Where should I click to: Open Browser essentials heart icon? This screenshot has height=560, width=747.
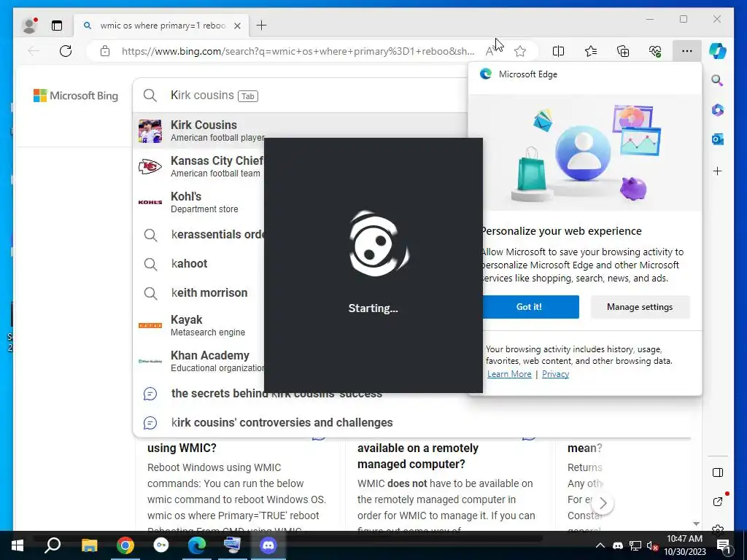click(x=655, y=51)
